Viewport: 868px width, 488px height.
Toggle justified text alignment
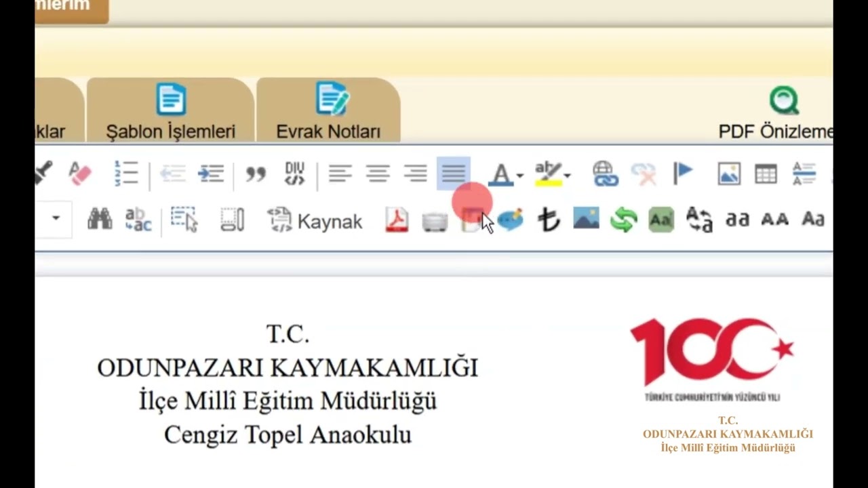(454, 174)
